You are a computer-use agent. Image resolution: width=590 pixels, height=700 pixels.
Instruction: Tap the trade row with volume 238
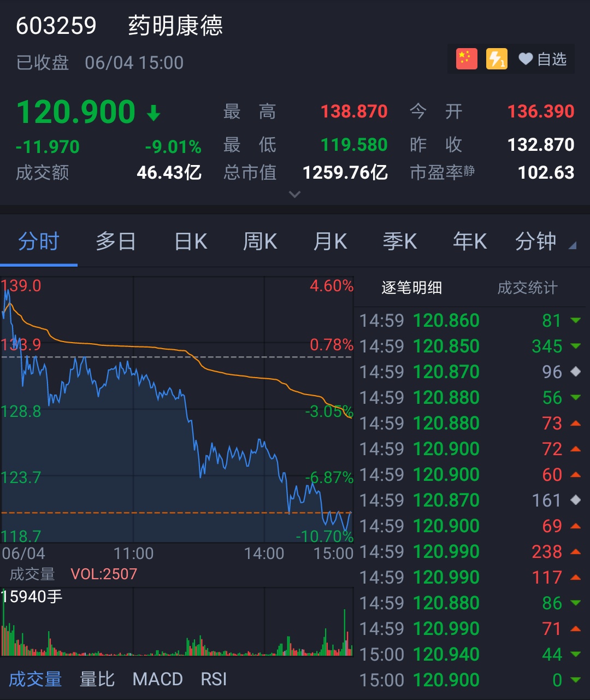472,551
